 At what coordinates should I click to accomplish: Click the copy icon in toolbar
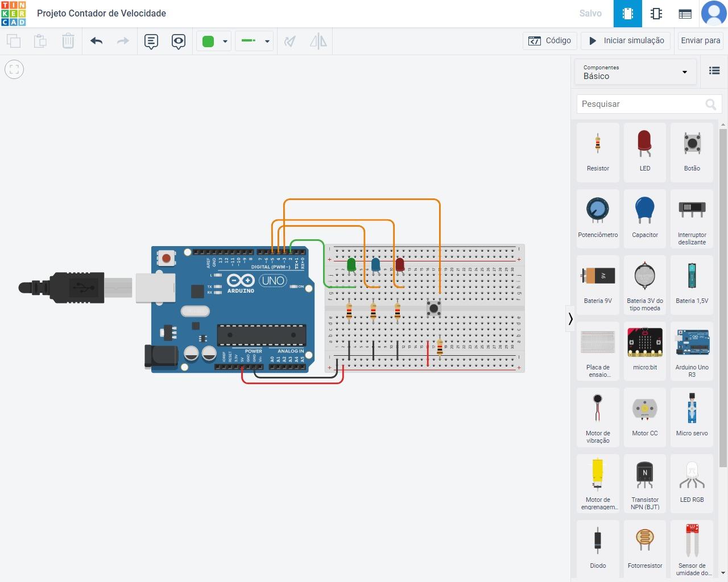tap(14, 41)
